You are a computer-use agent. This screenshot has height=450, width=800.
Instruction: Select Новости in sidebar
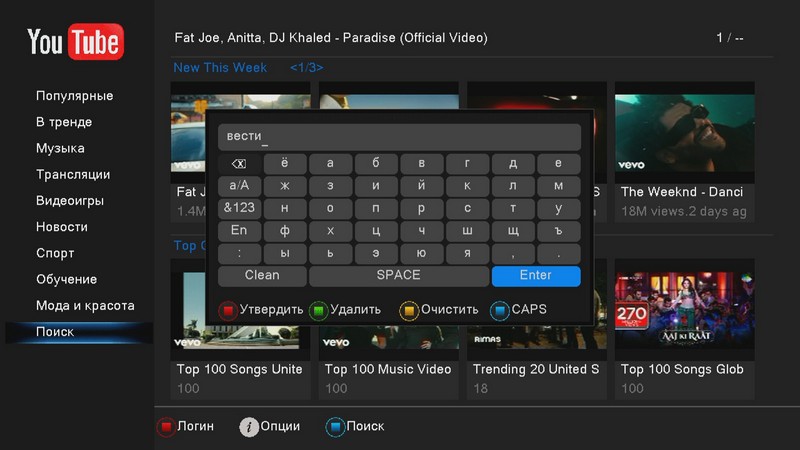click(62, 227)
